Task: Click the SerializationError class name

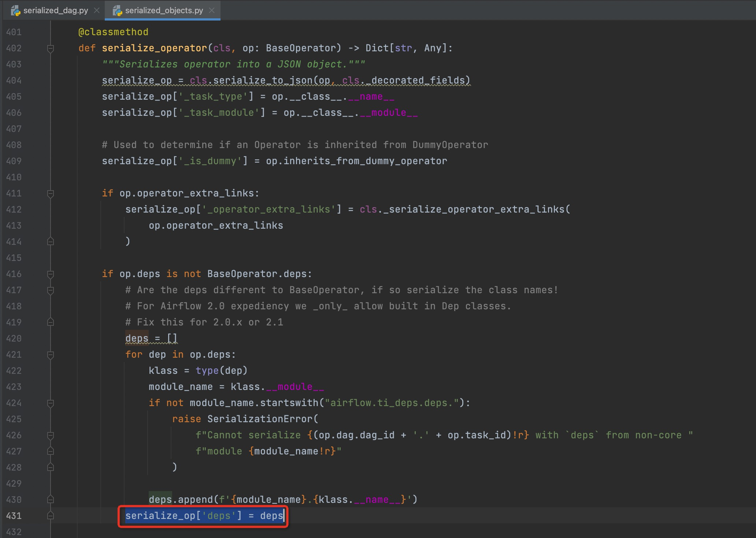Action: 260,419
